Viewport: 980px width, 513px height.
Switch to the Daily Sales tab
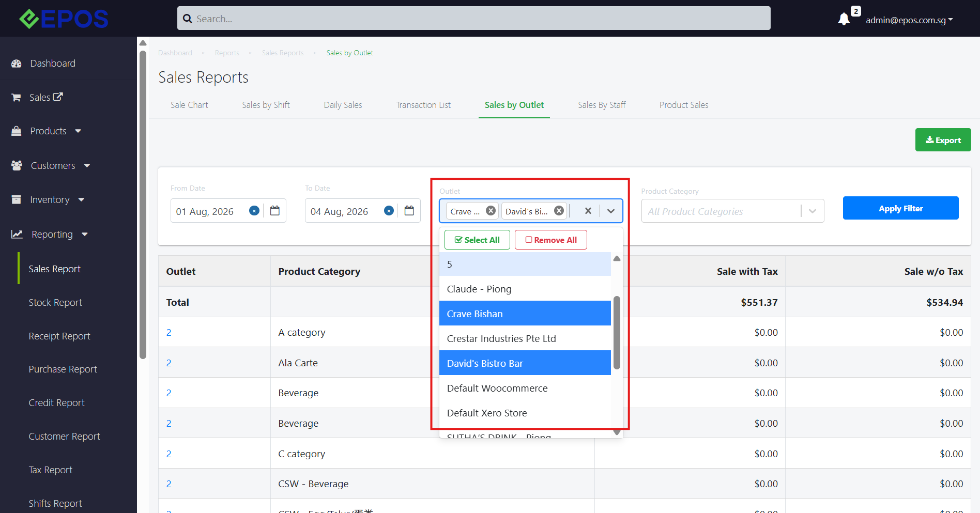[343, 105]
